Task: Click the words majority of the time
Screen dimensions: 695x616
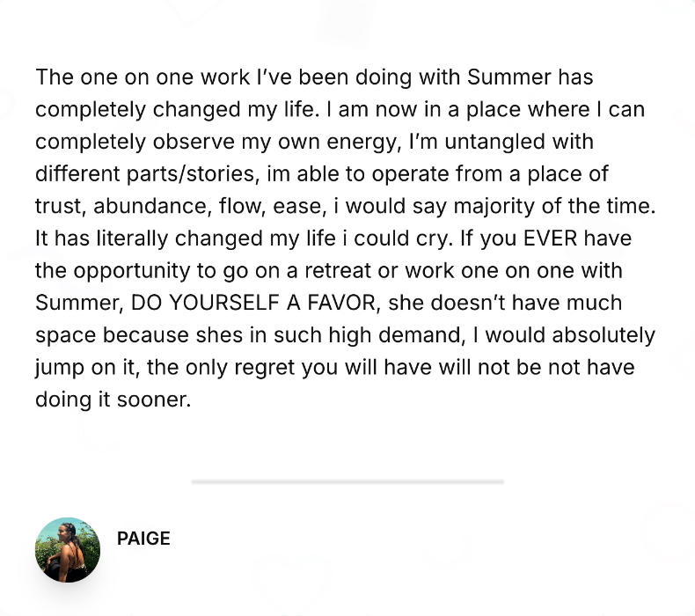Action: point(554,206)
